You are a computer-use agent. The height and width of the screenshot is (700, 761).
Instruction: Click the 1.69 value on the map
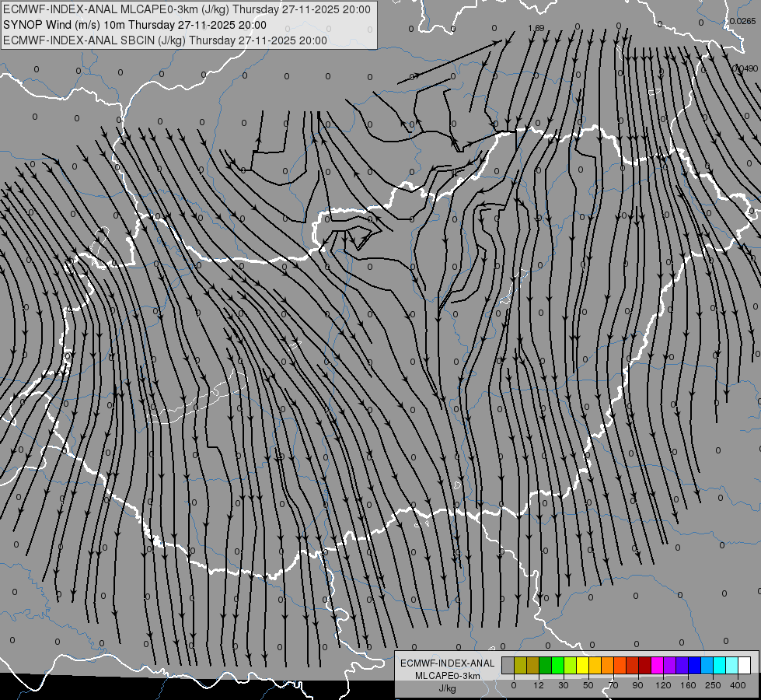click(x=536, y=28)
